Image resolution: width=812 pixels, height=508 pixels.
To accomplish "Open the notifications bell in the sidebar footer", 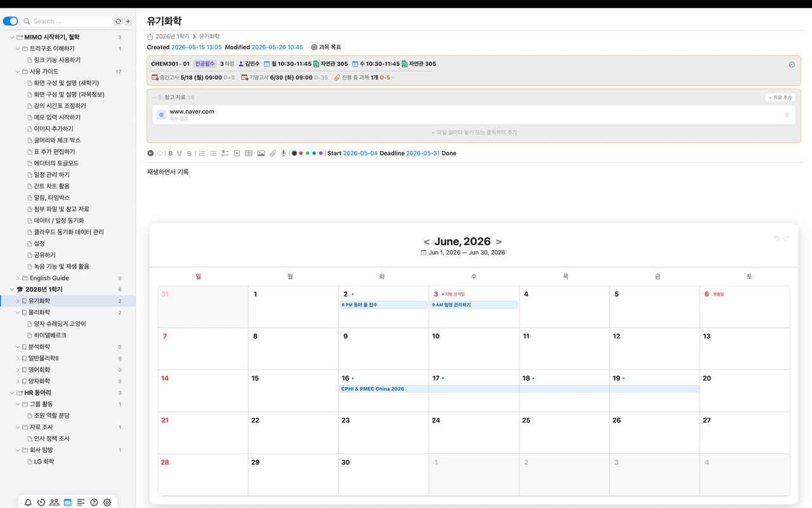I will (x=28, y=502).
